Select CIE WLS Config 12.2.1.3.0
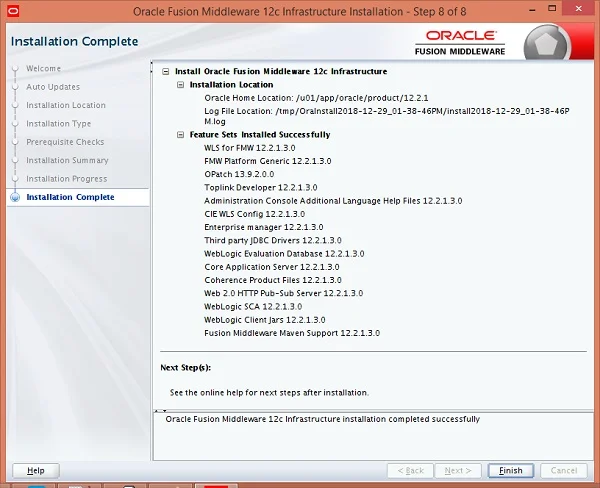Image resolution: width=600 pixels, height=488 pixels. click(254, 214)
